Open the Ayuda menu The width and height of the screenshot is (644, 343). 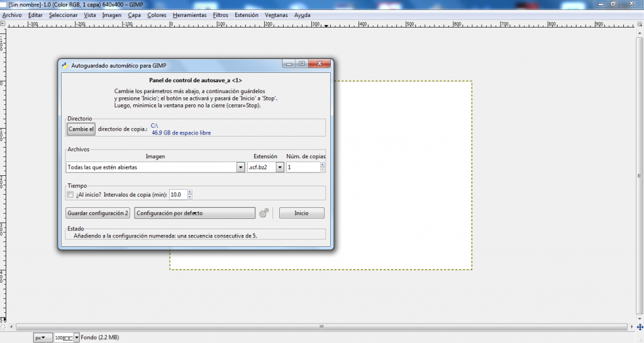point(303,15)
